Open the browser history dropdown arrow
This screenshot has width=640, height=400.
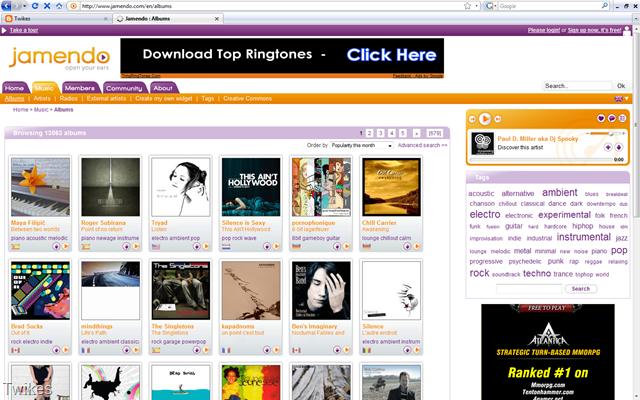(24, 6)
